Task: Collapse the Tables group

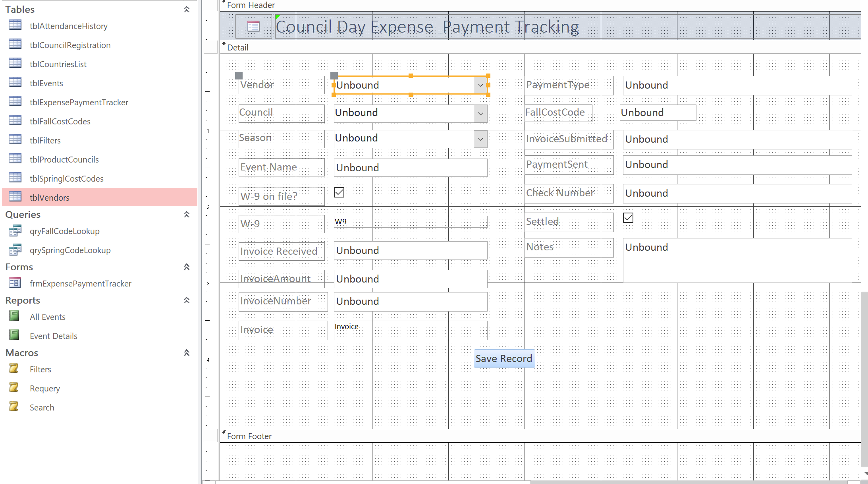Action: [x=187, y=9]
